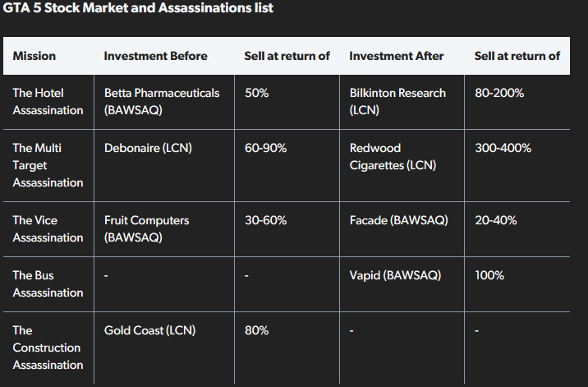Click the first Sell at return of header
This screenshot has width=588, height=387.
coord(287,56)
